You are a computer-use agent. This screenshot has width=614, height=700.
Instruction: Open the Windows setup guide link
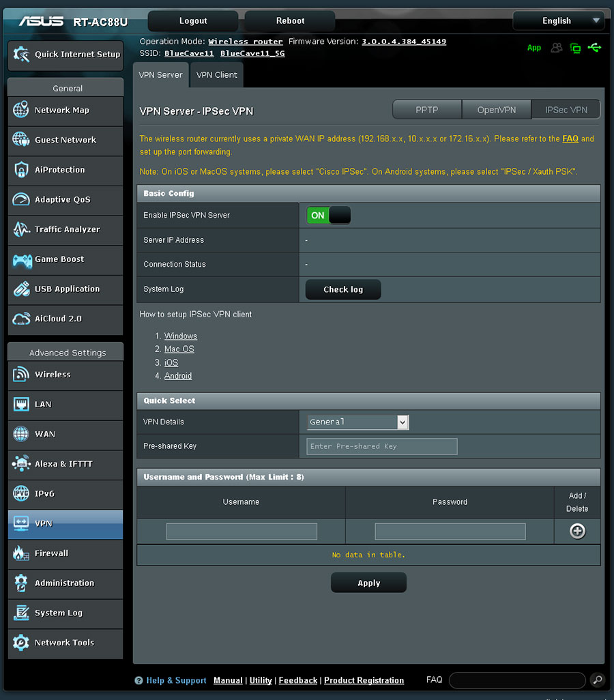pos(181,336)
